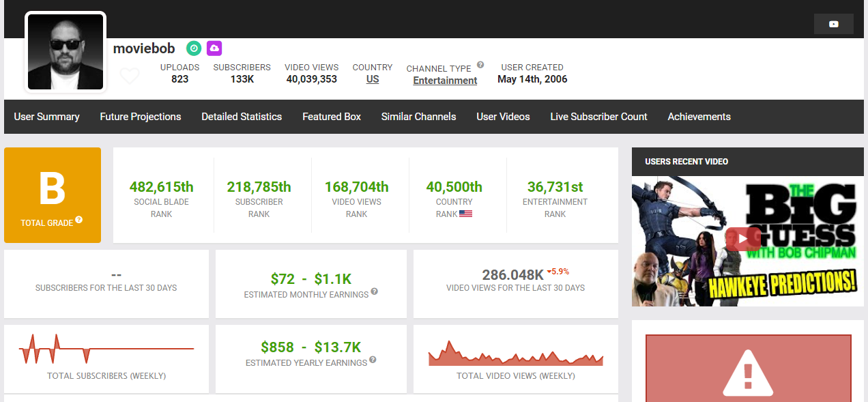868x402 pixels.
Task: Click the user created date May 14th, 2006
Action: point(532,79)
